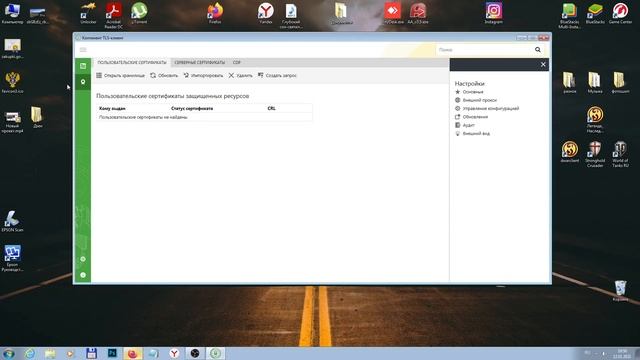Open Internet Explorer from taskbar
This screenshot has width=640, height=360.
(x=30, y=353)
